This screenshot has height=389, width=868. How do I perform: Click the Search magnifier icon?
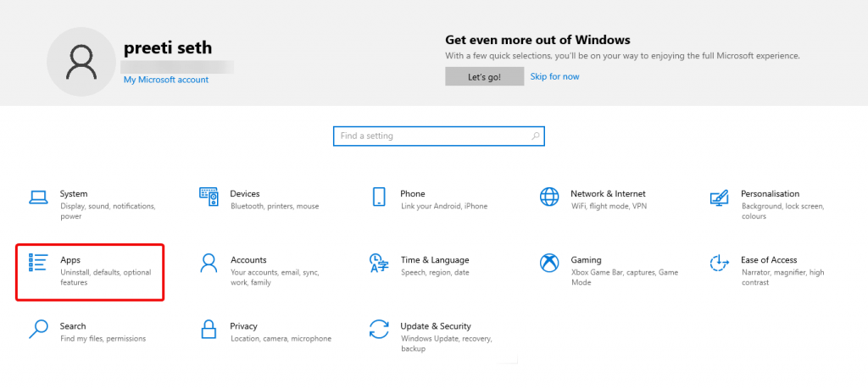click(38, 329)
